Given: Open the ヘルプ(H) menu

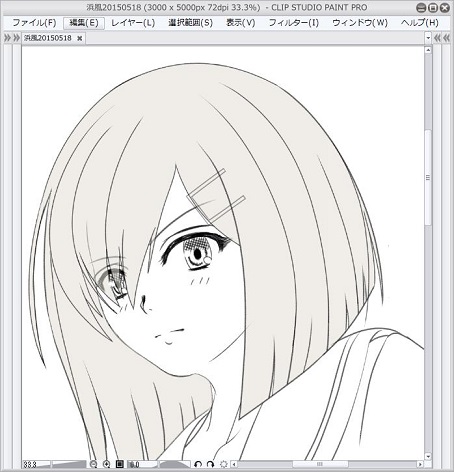Looking at the screenshot, I should pyautogui.click(x=420, y=23).
